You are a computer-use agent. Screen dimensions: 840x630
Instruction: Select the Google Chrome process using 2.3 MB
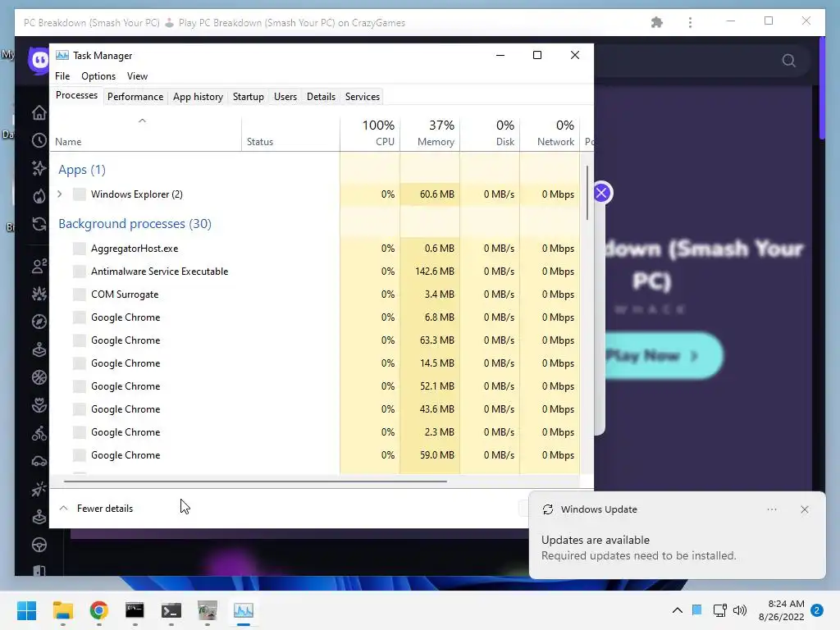(315, 432)
